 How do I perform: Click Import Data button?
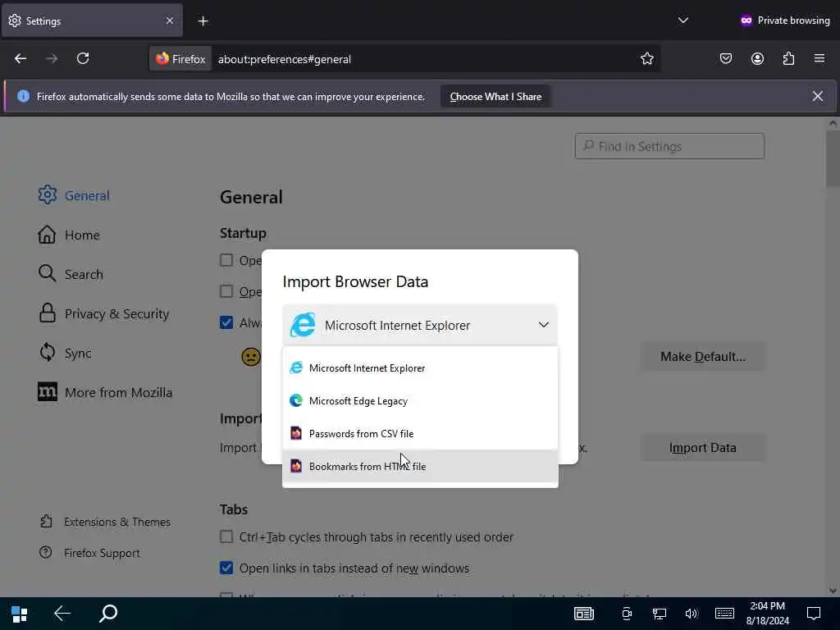tap(703, 448)
